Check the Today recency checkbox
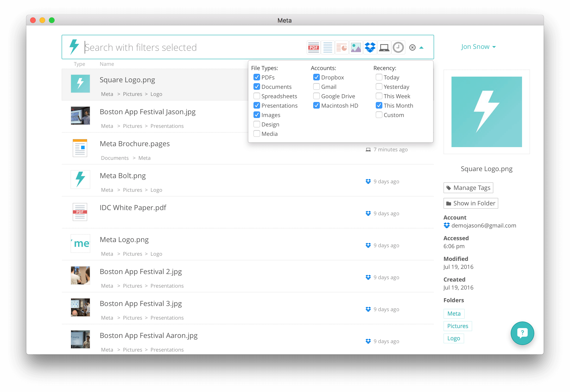Image resolution: width=570 pixels, height=392 pixels. (x=379, y=77)
